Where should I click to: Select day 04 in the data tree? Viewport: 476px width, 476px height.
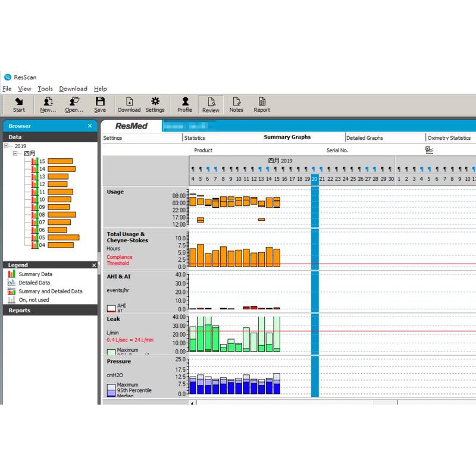[x=42, y=245]
